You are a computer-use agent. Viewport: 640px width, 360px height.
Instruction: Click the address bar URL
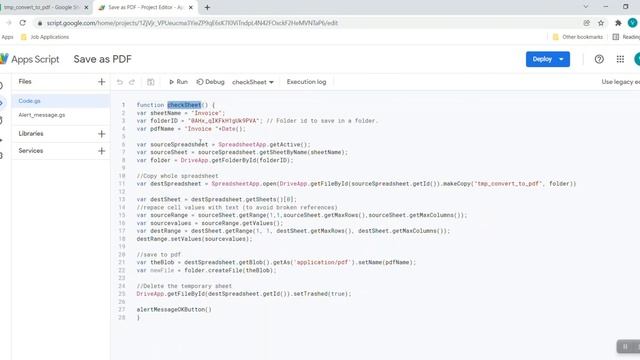point(192,23)
